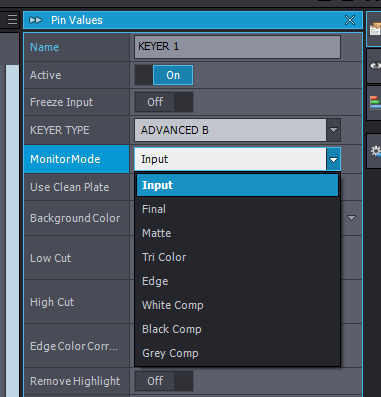381x397 pixels.
Task: Expand the Background Color arrow
Action: click(x=351, y=218)
